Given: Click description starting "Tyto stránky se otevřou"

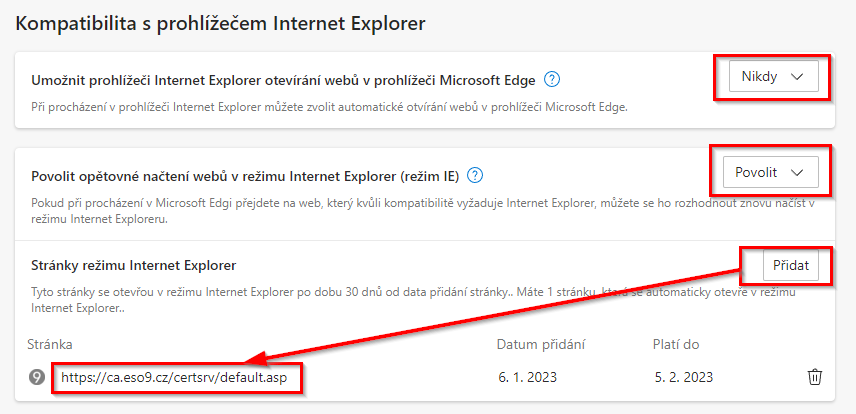Looking at the screenshot, I should 413,300.
